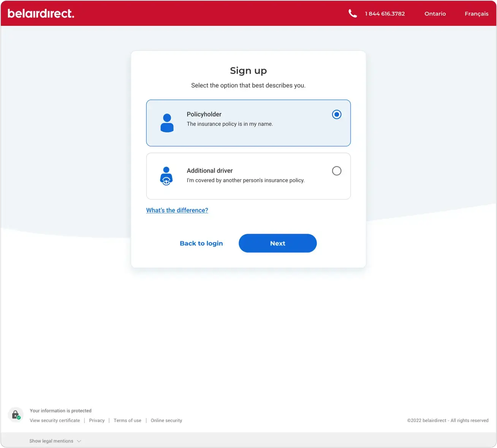Open View security certificate link

click(55, 421)
